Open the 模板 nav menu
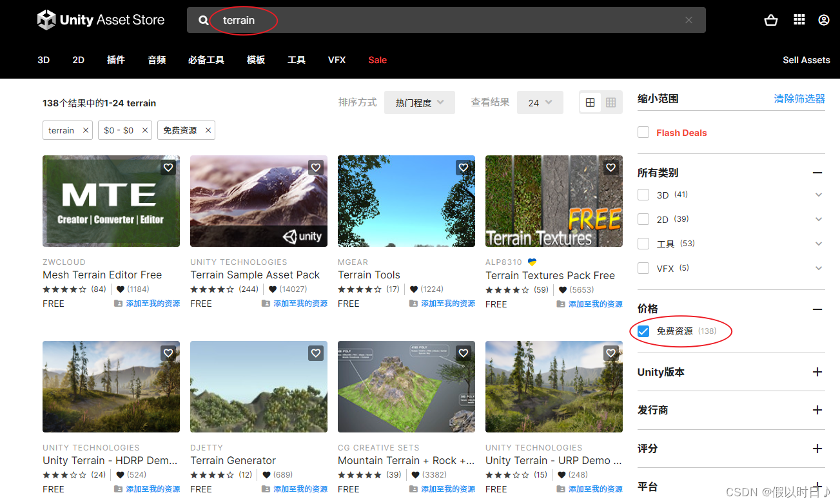Image resolution: width=840 pixels, height=504 pixels. (x=256, y=60)
